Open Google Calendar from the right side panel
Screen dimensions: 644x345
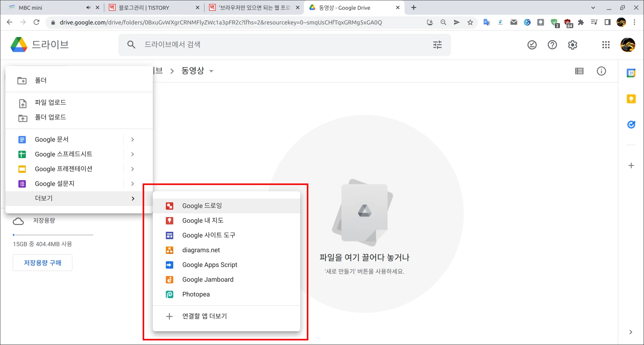pyautogui.click(x=631, y=73)
